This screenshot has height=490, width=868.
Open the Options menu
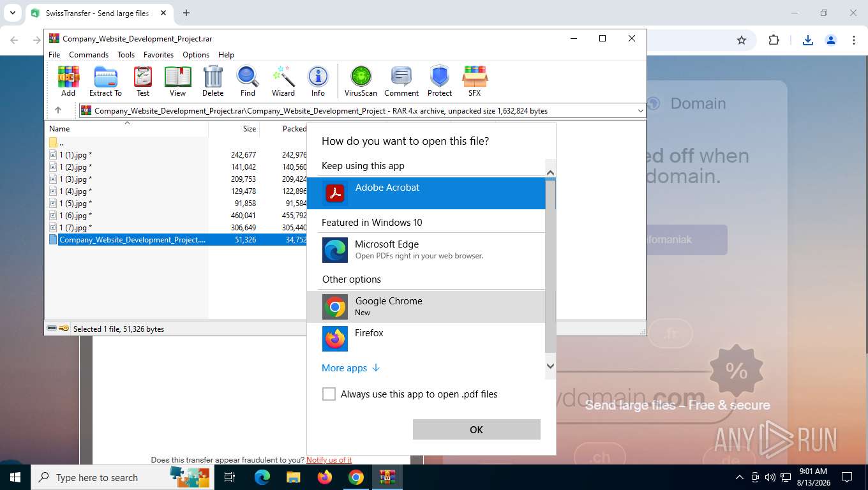click(x=195, y=55)
